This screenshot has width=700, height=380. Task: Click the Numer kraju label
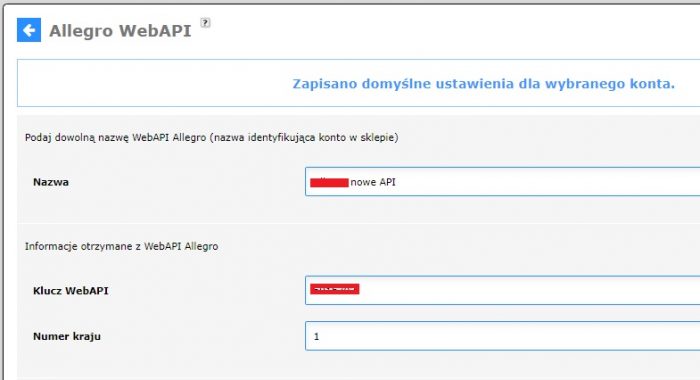[67, 336]
